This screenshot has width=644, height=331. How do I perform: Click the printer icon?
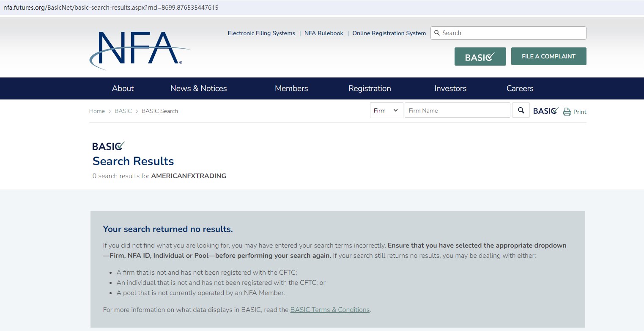tap(567, 112)
